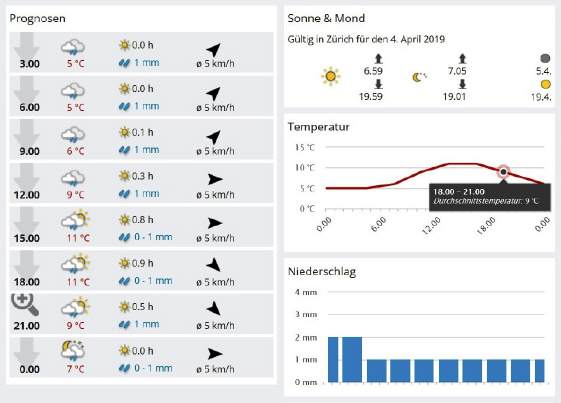Click the sun-cloud weather icon at 15.00
Viewport: 561px width, 403px height.
click(x=74, y=219)
